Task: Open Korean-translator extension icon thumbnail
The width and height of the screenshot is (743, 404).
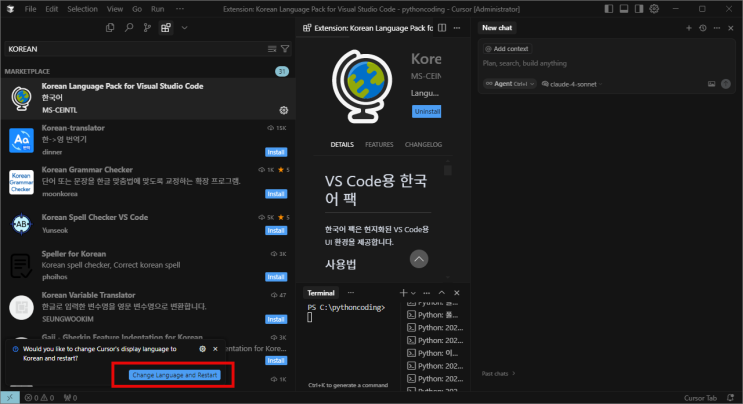Action: 21,140
